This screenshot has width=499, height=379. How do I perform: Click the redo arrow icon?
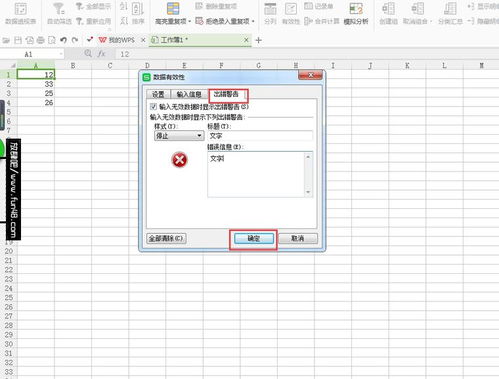[x=75, y=40]
